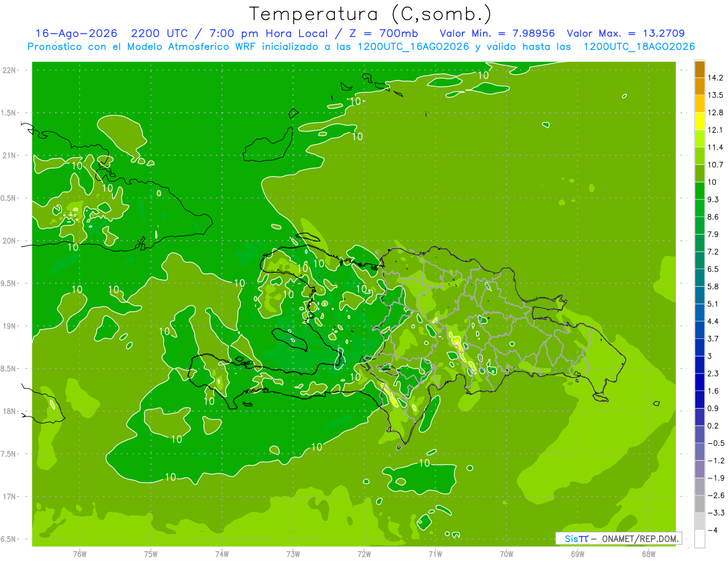Select the "1200UTC_16AGO2026" initialization timestamp
The height and width of the screenshot is (562, 728).
pyautogui.click(x=413, y=47)
